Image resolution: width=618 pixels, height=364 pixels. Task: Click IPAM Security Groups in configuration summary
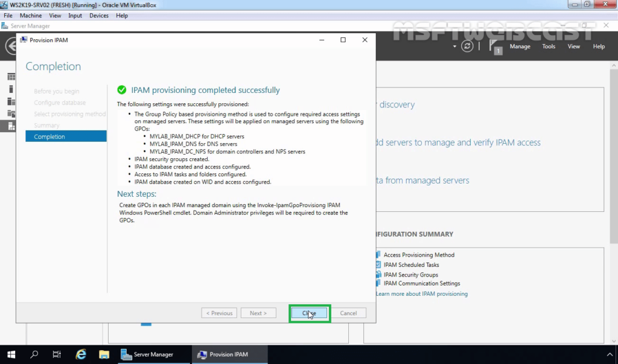point(410,275)
